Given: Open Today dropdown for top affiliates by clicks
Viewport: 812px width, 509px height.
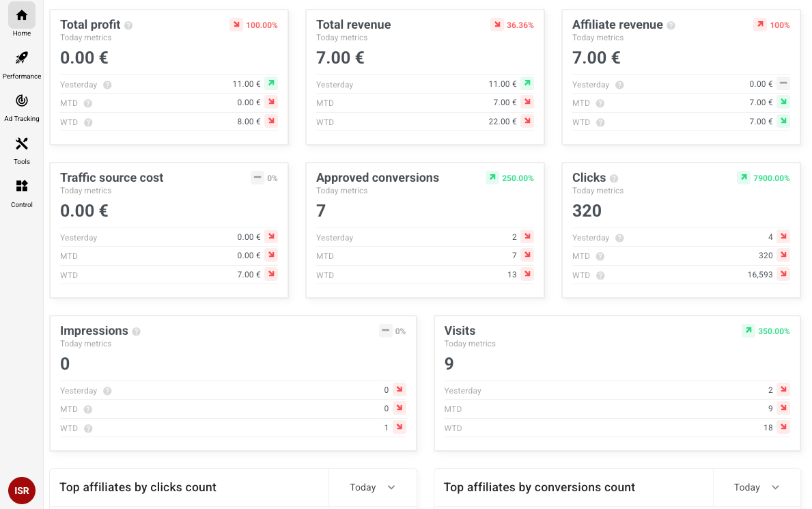Looking at the screenshot, I should coord(372,487).
